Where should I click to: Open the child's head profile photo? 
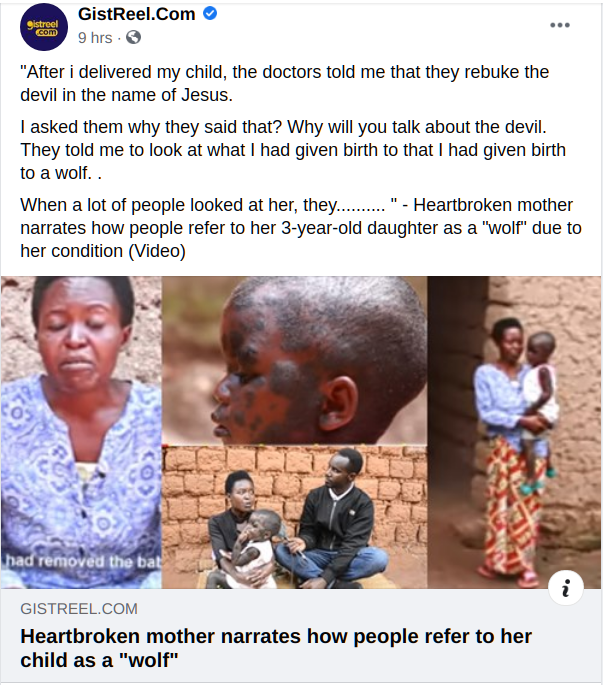[295, 360]
